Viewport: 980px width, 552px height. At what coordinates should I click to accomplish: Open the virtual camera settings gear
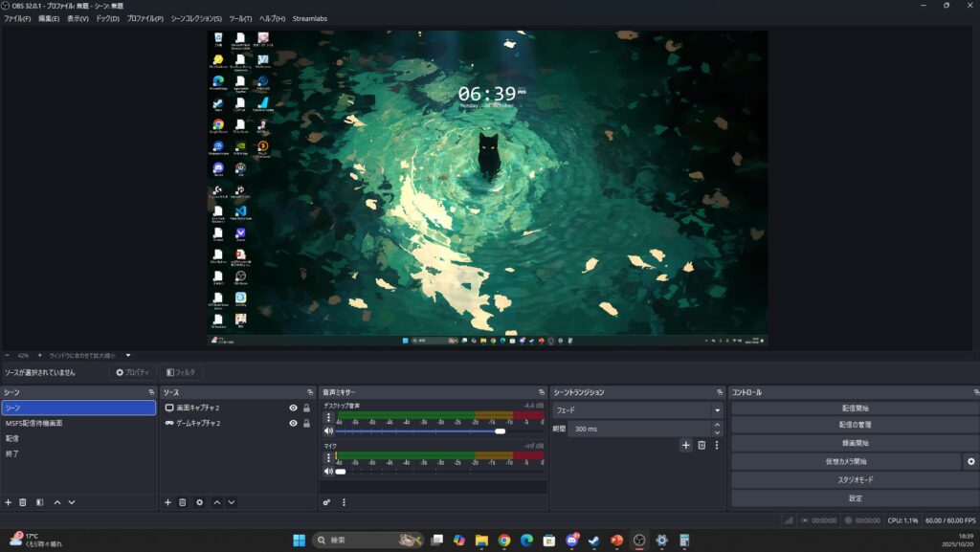(x=970, y=461)
